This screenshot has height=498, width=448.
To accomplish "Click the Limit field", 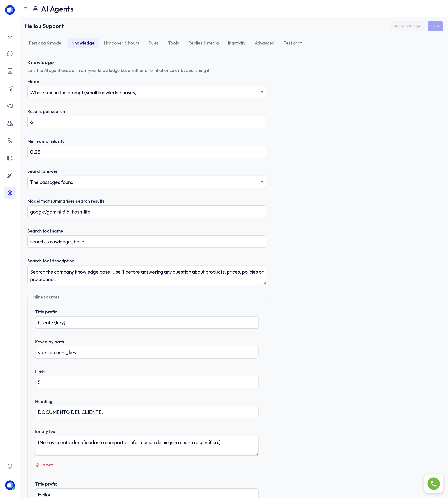I will pyautogui.click(x=147, y=382).
